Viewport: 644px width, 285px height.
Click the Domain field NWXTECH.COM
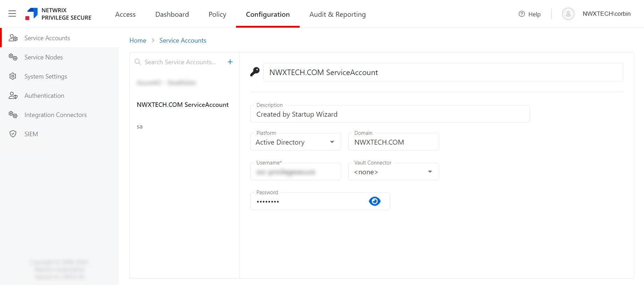tap(393, 142)
